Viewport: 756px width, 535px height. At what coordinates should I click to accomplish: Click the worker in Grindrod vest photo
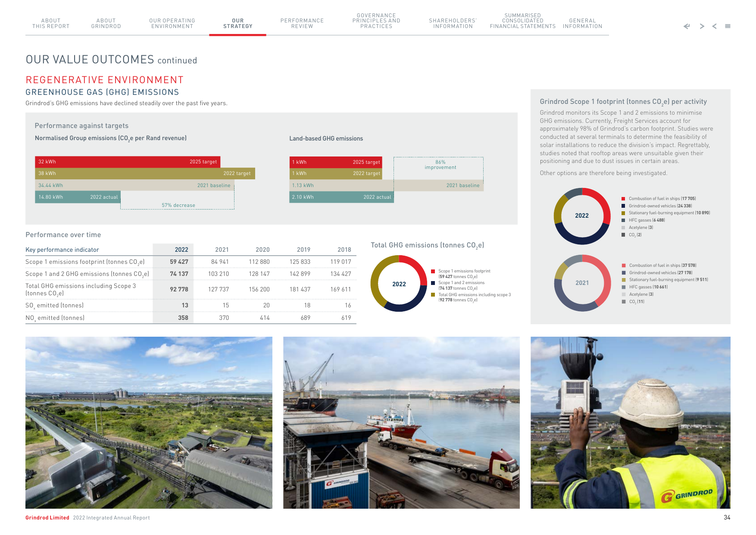tap(631, 422)
